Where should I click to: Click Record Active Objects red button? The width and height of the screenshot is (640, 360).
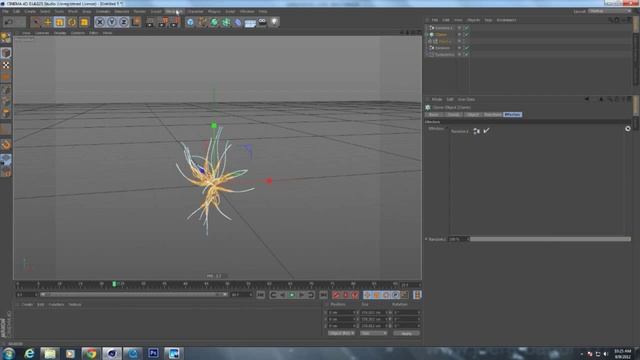pyautogui.click(x=336, y=295)
